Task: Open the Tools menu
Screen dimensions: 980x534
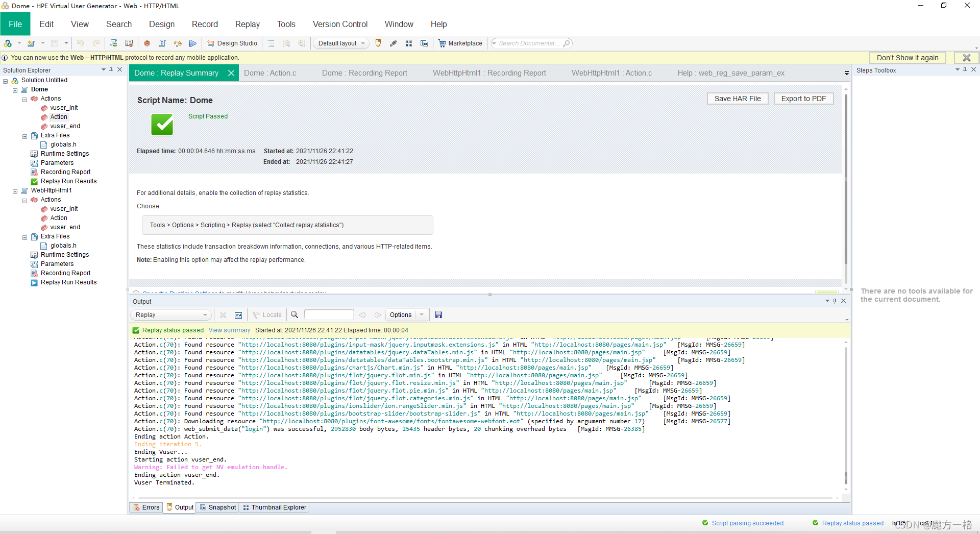Action: (286, 24)
